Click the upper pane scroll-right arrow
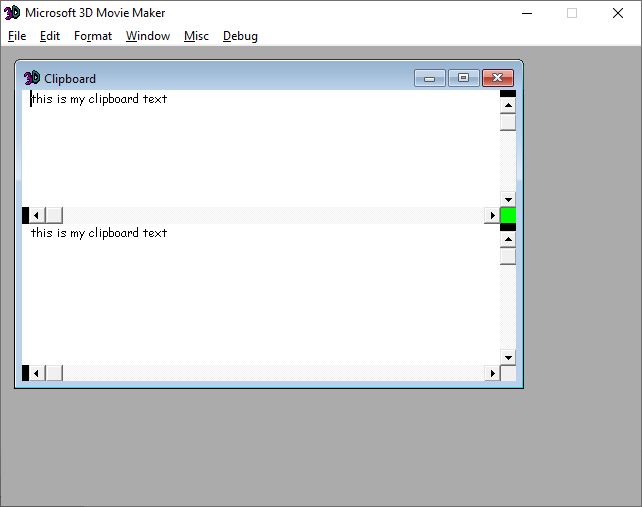 [493, 215]
